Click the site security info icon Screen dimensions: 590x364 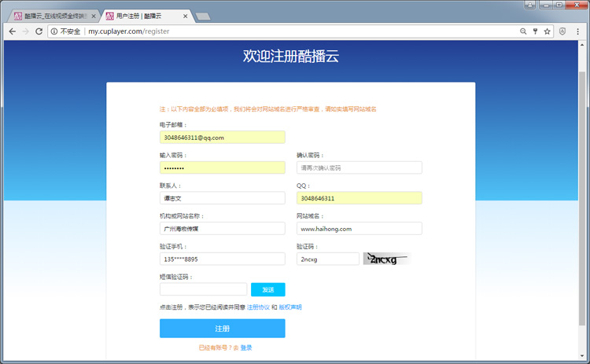53,31
